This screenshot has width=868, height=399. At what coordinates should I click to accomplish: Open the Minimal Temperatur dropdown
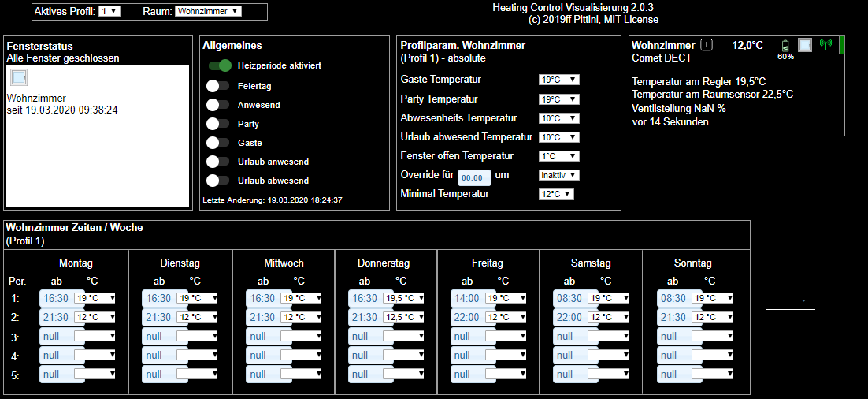(556, 194)
